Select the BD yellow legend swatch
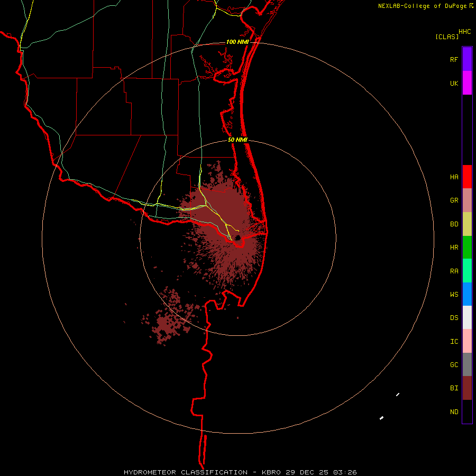476x476 pixels. coord(467,224)
